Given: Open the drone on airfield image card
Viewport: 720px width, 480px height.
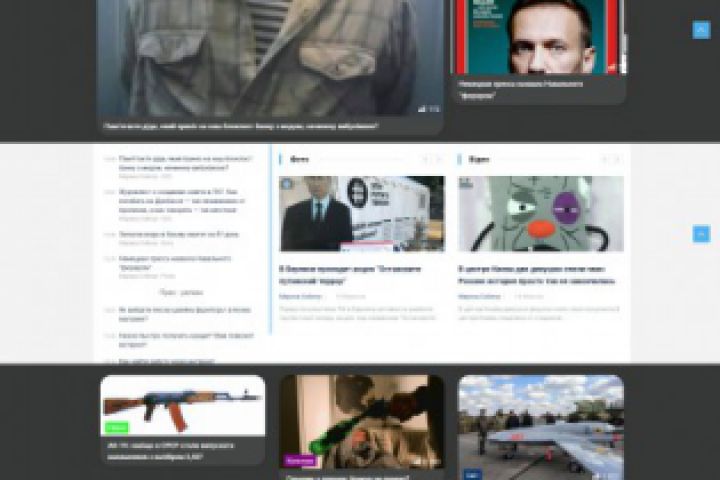Looking at the screenshot, I should [x=541, y=428].
